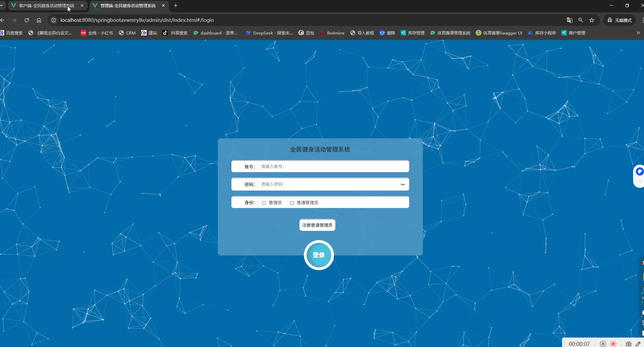Toggle password visibility eye icon
Viewport: 644px width, 347px height.
[403, 184]
